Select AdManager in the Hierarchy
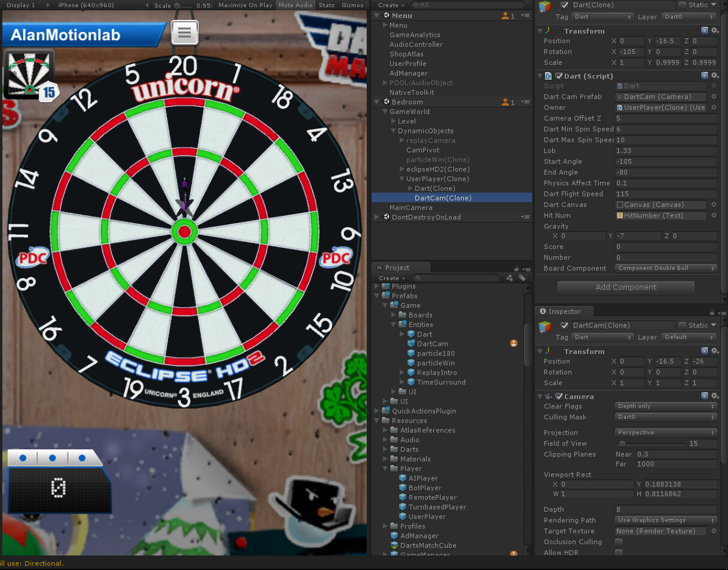The height and width of the screenshot is (570, 728). coord(409,73)
